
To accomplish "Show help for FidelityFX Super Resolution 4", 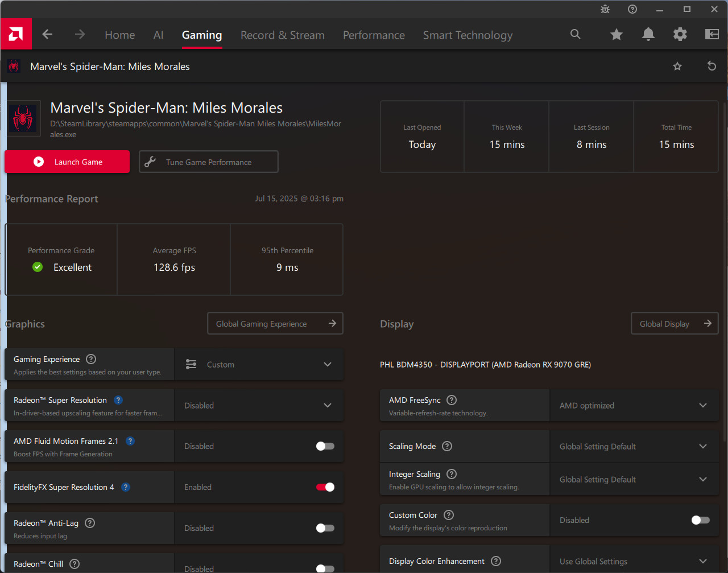I will pyautogui.click(x=126, y=487).
